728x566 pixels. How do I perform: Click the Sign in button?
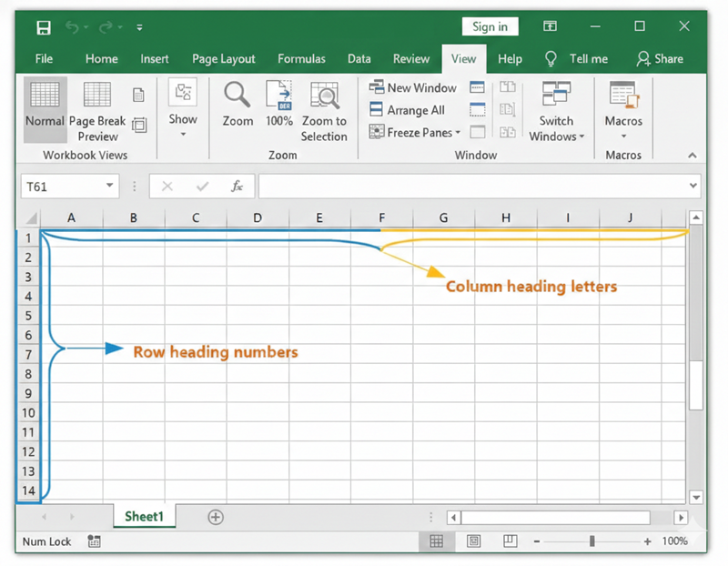(x=490, y=26)
